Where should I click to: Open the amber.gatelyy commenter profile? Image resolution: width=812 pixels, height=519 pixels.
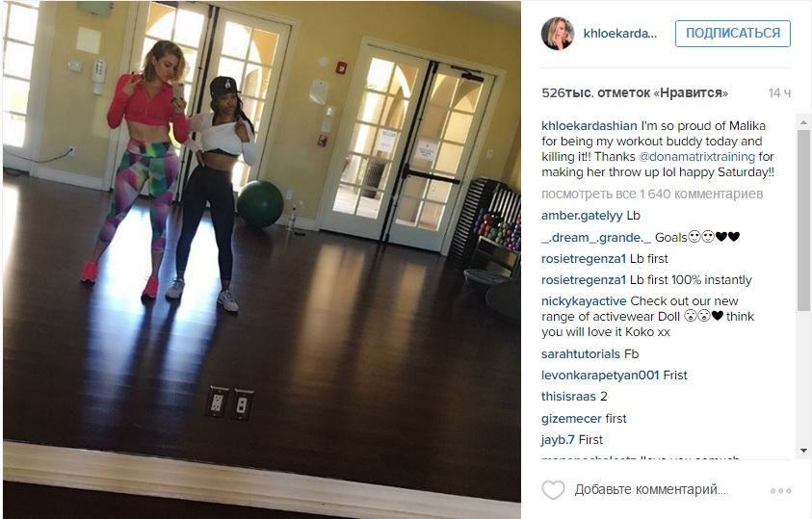coord(582,216)
